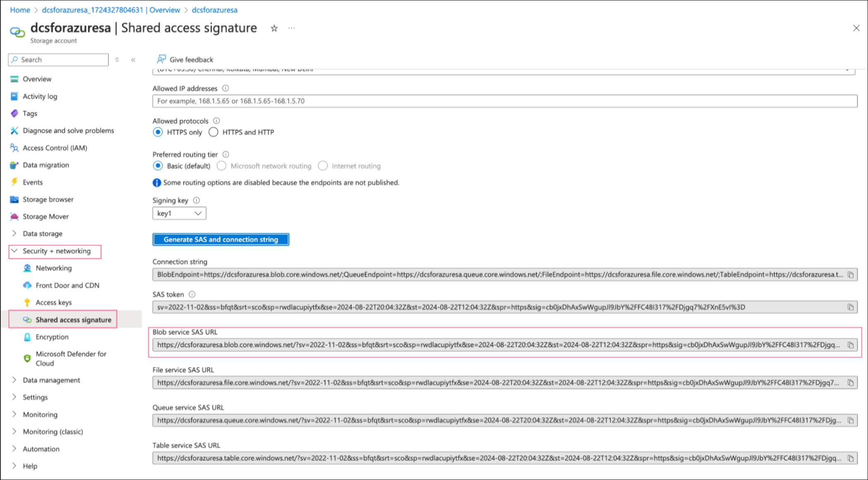This screenshot has height=480, width=868.
Task: Navigate to Home breadcrumb link
Action: [20, 10]
